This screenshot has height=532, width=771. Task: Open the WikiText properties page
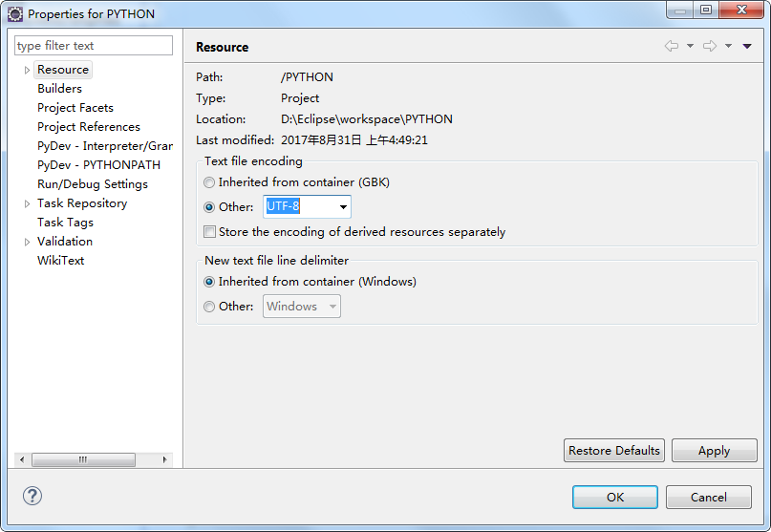[x=60, y=261]
